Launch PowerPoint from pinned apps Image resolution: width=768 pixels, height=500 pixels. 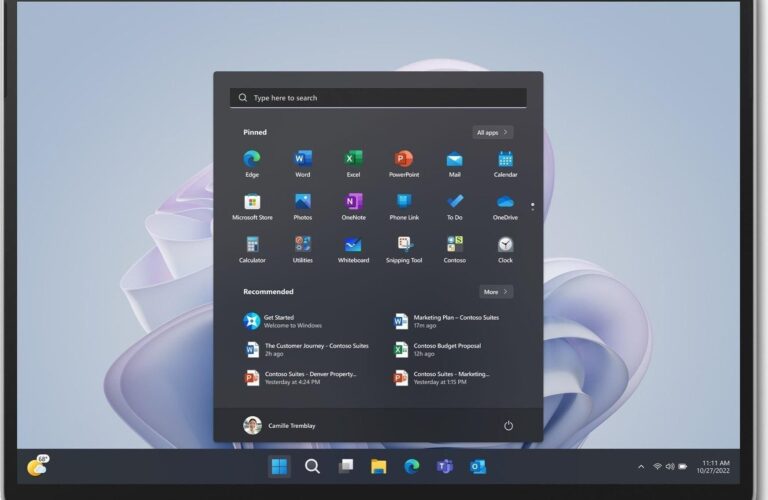(x=404, y=164)
